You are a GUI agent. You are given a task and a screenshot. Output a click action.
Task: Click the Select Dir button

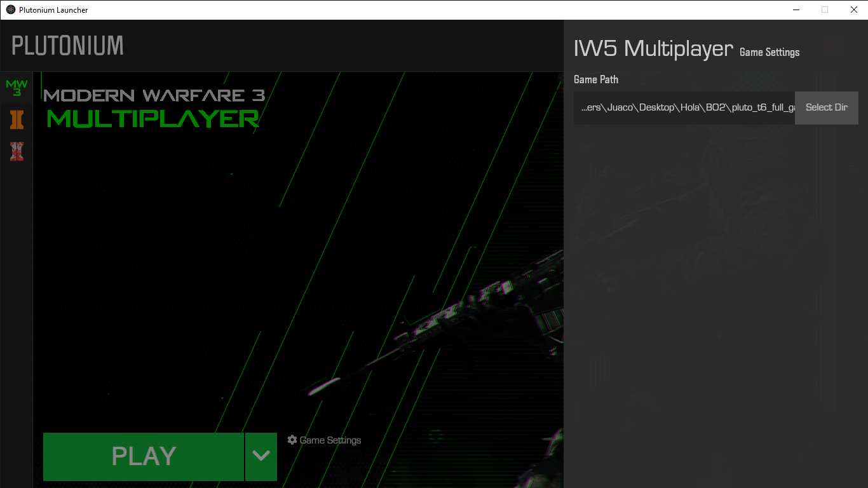point(826,107)
